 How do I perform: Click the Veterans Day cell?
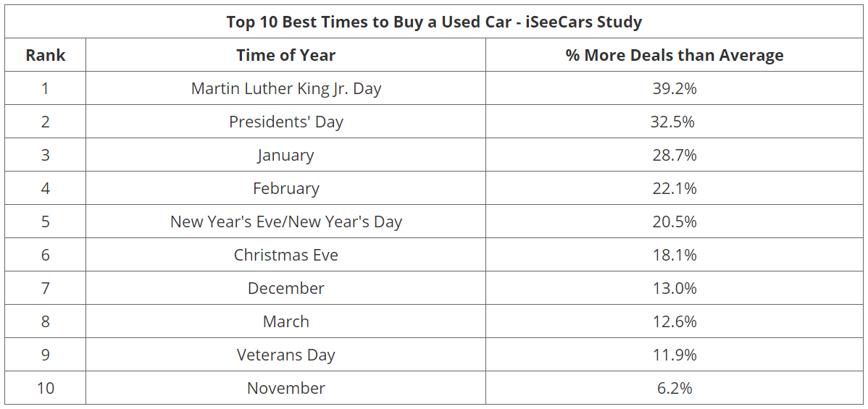coord(285,355)
